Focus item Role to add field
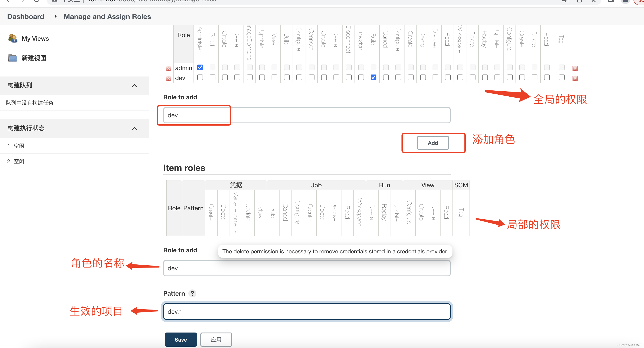The image size is (644, 348). tap(307, 268)
